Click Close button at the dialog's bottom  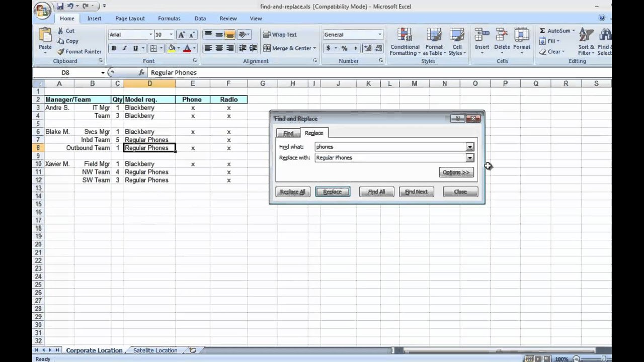tap(460, 192)
